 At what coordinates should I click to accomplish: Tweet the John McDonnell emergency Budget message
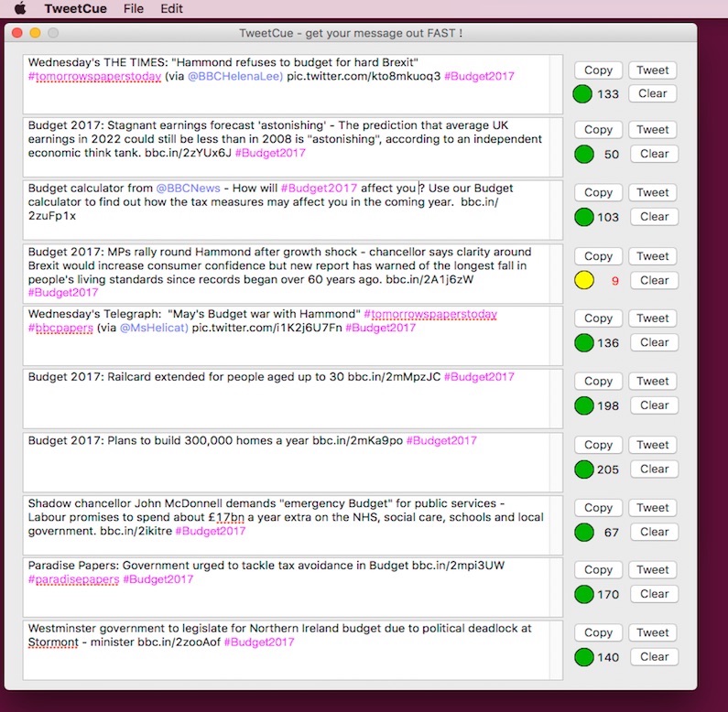[652, 508]
